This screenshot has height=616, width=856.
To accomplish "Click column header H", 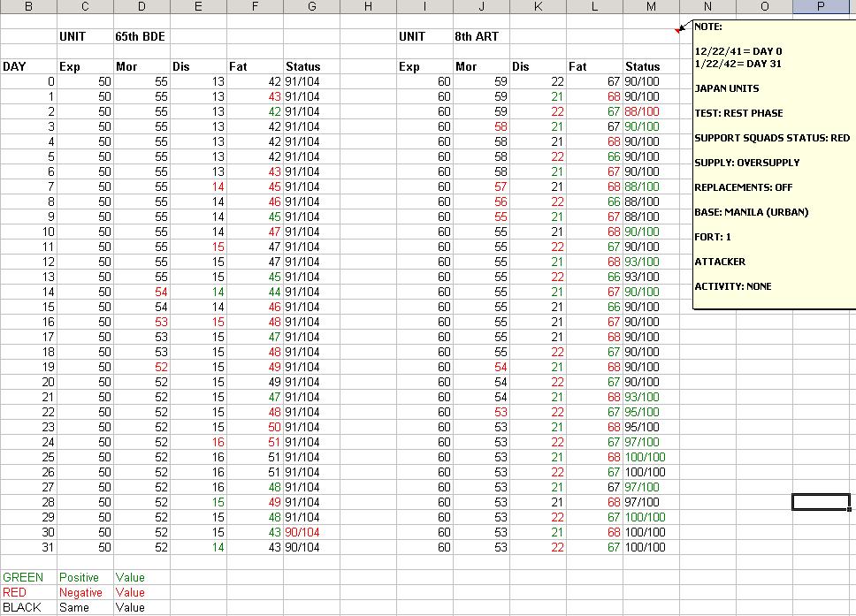I will pyautogui.click(x=368, y=6).
